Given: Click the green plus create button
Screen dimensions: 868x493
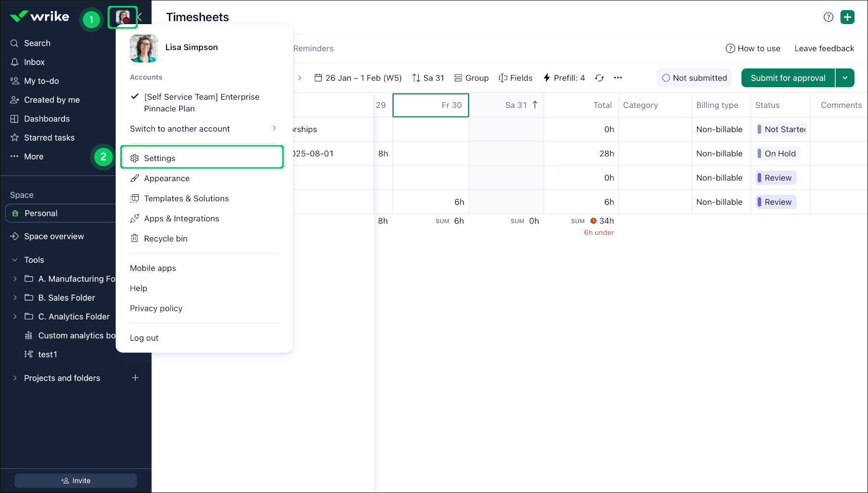Looking at the screenshot, I should [847, 17].
